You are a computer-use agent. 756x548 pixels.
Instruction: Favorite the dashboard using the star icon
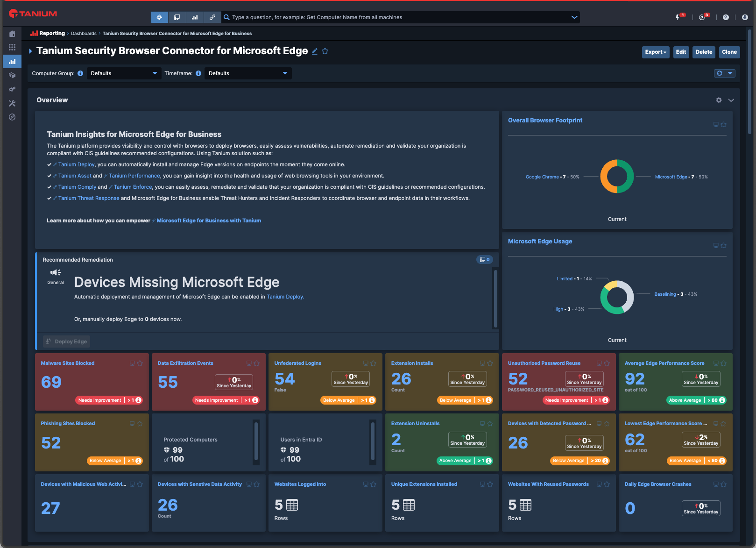point(325,51)
